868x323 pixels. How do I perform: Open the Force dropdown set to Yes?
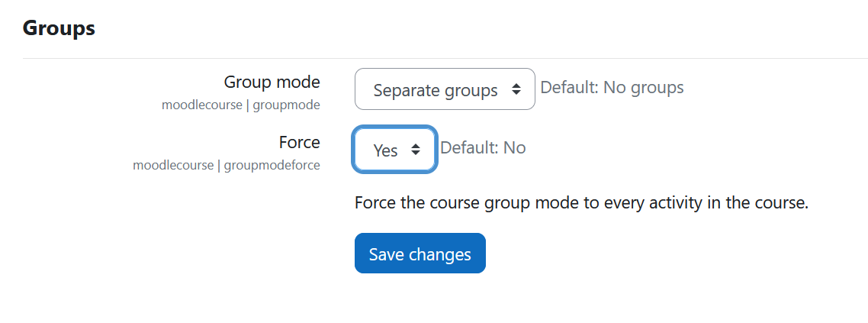[x=394, y=150]
